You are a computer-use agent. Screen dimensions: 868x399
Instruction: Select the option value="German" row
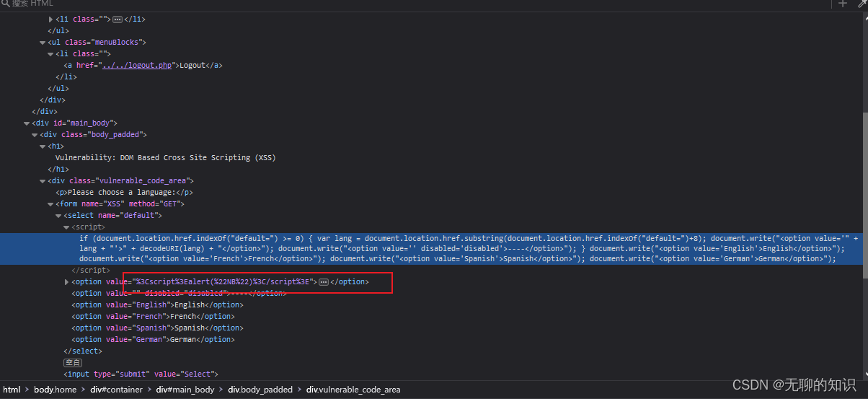[x=153, y=340]
